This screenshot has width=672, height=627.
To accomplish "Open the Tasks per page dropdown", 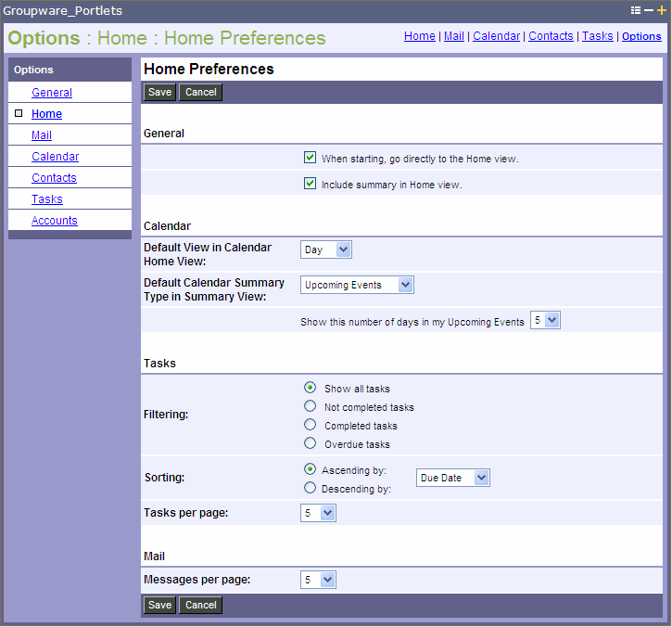I will (318, 513).
